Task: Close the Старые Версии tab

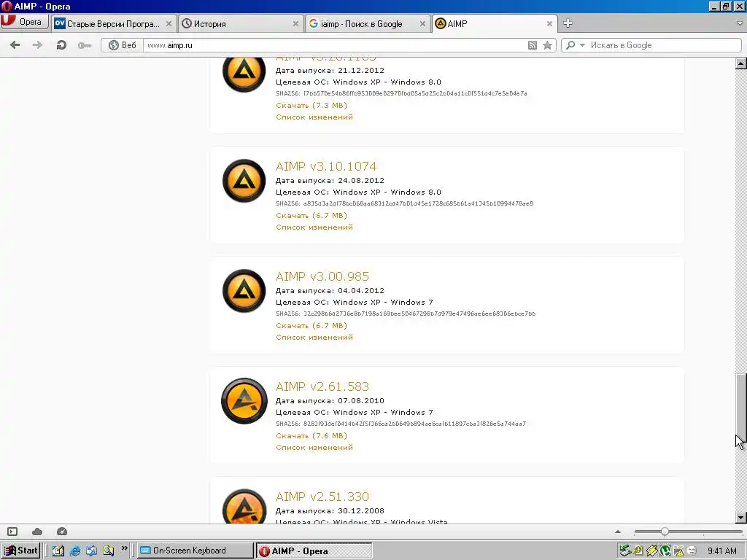Action: (x=169, y=24)
